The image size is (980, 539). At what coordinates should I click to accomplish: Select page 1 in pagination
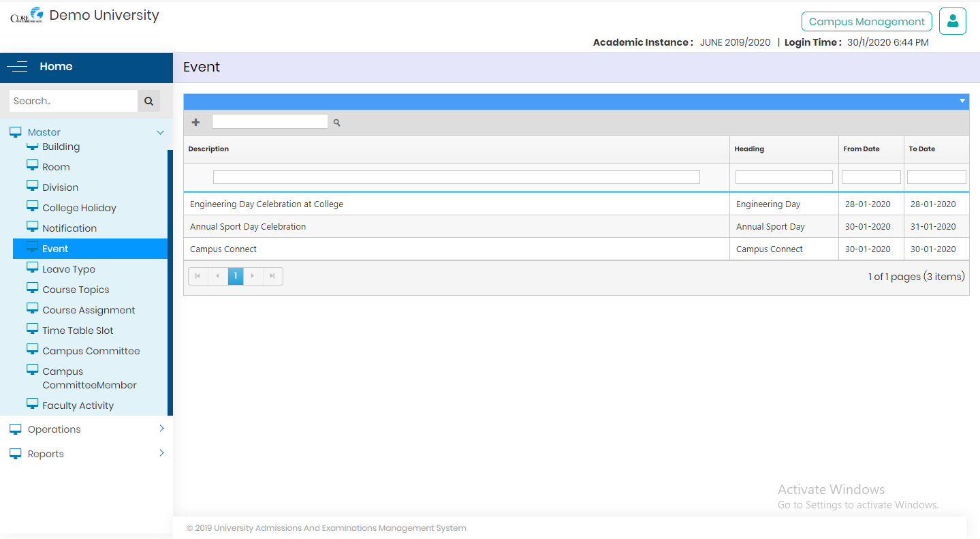click(236, 276)
